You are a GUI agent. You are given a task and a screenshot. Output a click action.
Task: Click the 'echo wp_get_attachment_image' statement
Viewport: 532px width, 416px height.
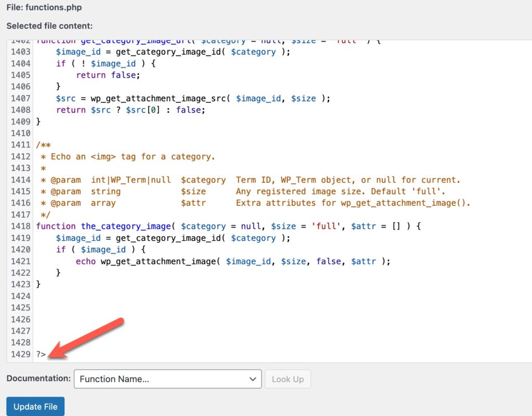[233, 261]
